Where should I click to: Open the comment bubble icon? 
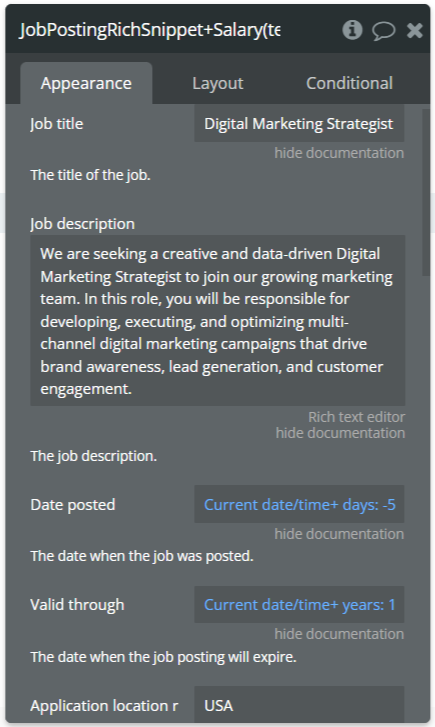point(384,31)
